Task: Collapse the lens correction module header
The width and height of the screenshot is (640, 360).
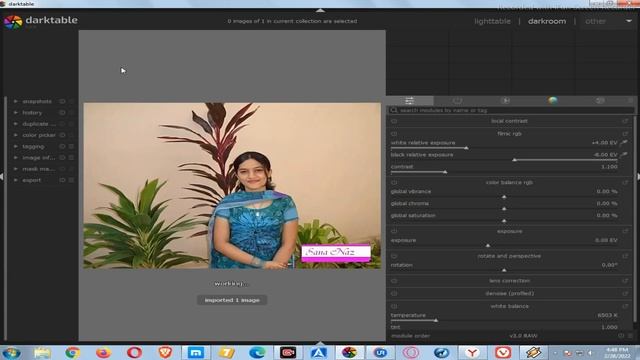Action: pyautogui.click(x=509, y=281)
